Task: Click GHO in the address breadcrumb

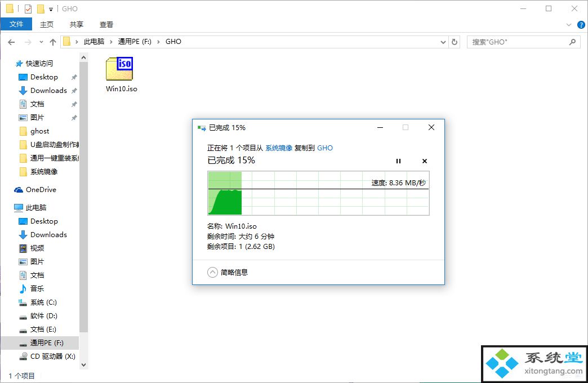Action: point(173,42)
